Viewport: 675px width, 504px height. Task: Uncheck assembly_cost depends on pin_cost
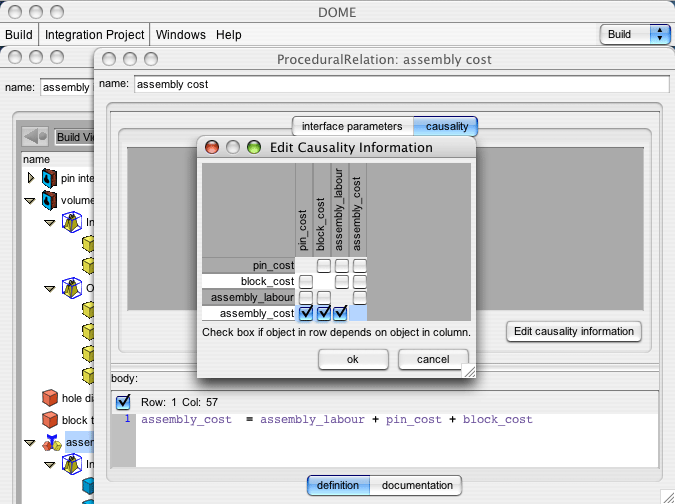[x=306, y=313]
